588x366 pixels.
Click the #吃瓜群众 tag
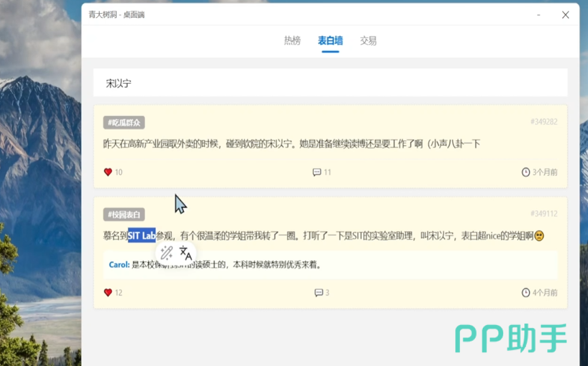(124, 123)
